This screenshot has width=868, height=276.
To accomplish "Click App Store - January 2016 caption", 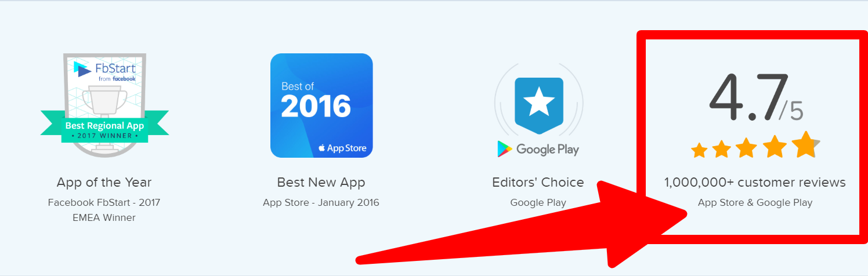I will pos(321,202).
